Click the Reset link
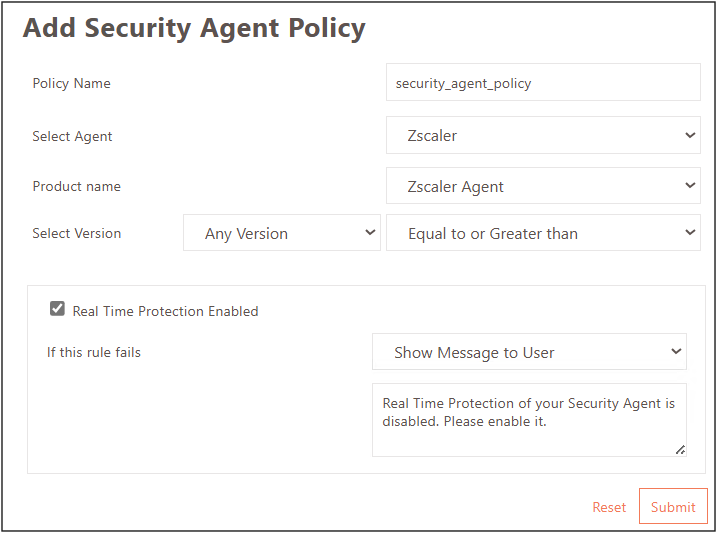This screenshot has height=537, width=716. [x=609, y=507]
